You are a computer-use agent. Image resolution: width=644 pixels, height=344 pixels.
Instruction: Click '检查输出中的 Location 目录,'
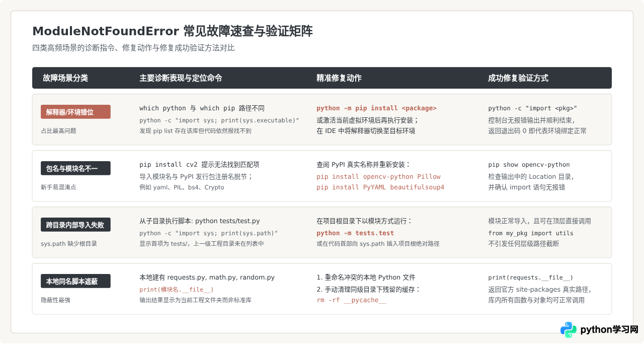point(531,176)
